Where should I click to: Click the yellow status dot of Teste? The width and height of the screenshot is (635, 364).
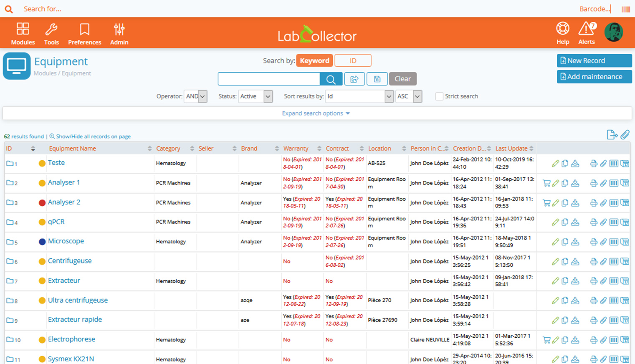[42, 164]
